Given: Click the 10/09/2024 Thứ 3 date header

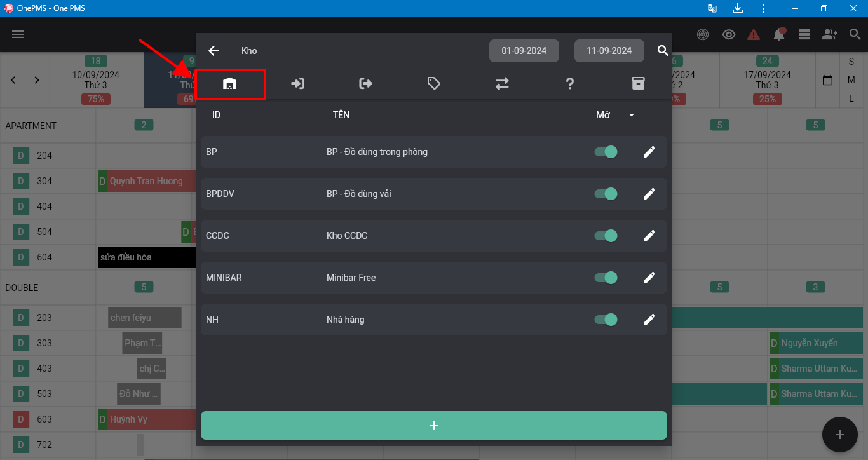Looking at the screenshot, I should coord(96,80).
